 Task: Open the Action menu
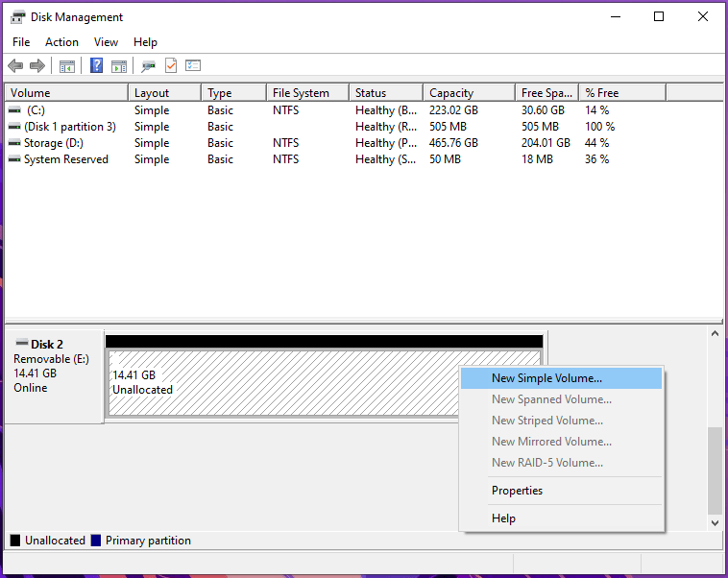61,42
